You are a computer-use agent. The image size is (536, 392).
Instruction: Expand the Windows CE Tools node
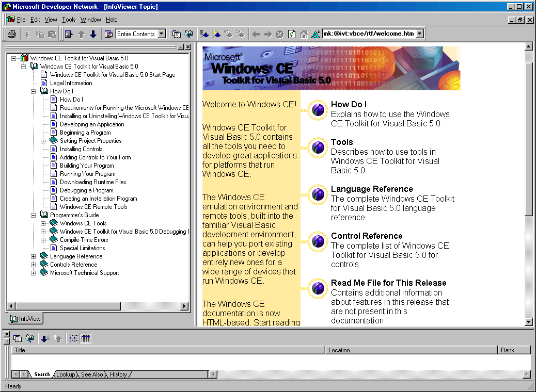click(x=43, y=224)
